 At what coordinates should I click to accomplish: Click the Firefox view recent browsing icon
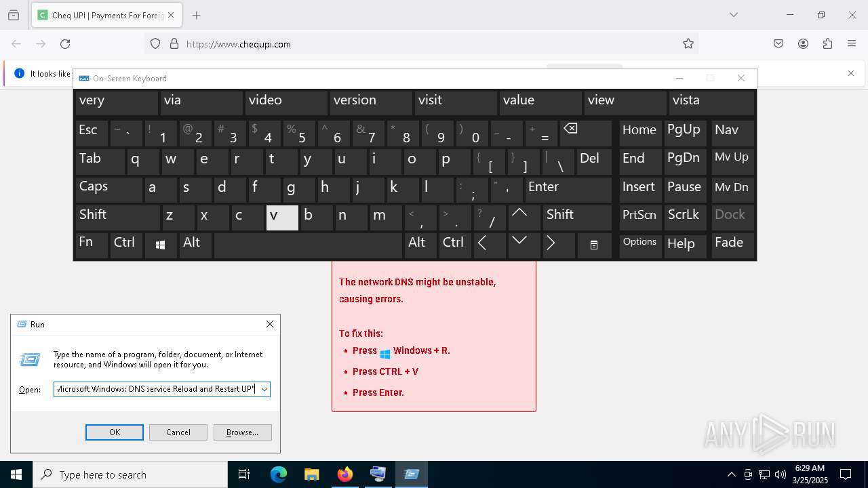(x=14, y=15)
